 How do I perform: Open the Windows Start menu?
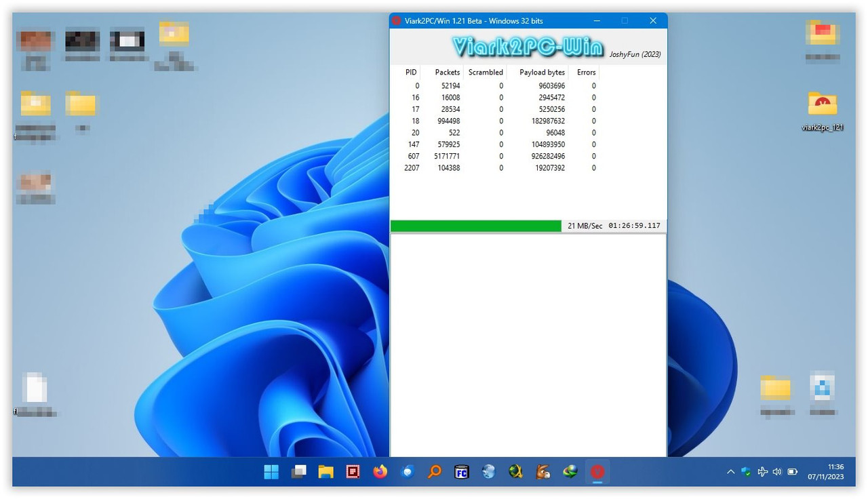pos(271,472)
